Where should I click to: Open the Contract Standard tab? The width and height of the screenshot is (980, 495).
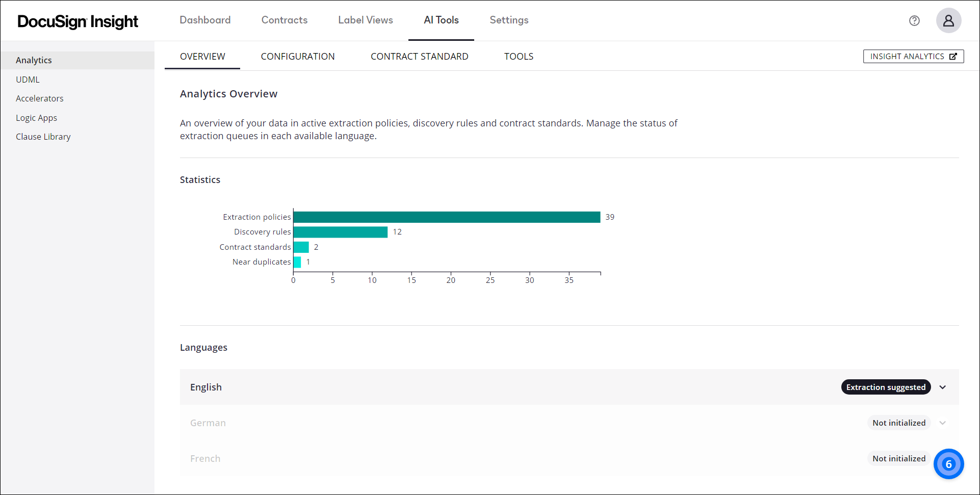419,56
